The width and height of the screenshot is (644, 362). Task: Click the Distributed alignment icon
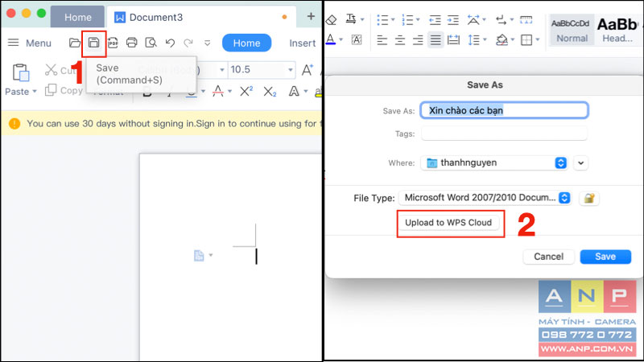click(x=453, y=40)
